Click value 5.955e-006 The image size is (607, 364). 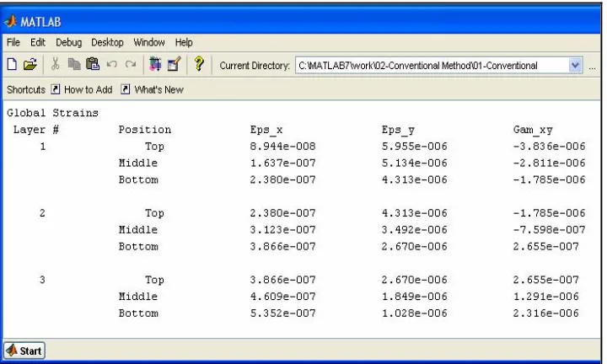click(415, 147)
